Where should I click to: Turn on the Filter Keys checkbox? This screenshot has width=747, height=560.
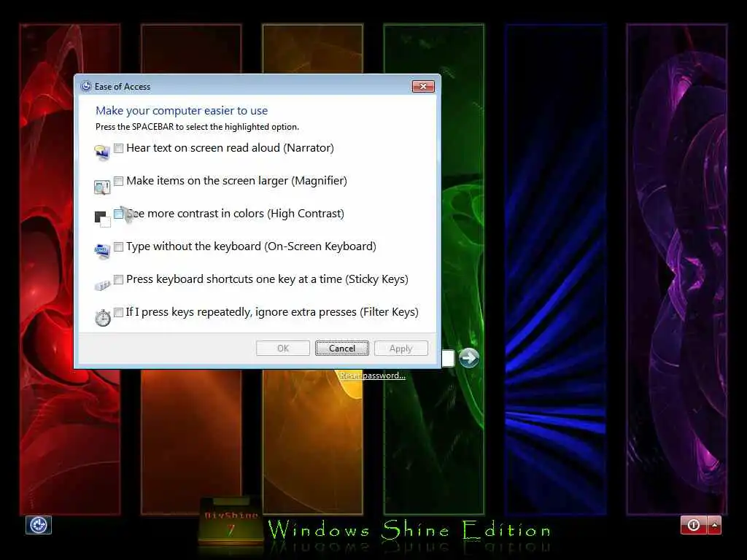point(118,312)
